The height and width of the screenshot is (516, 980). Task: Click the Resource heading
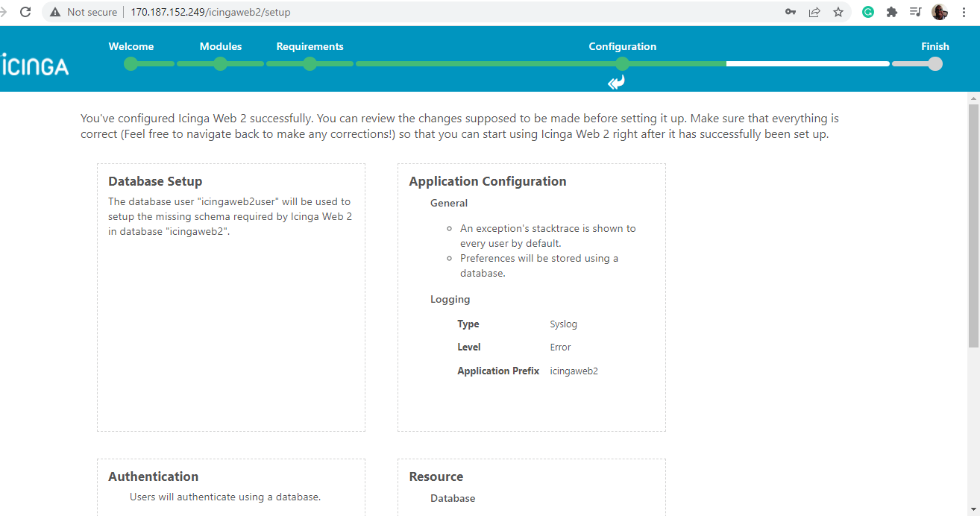pyautogui.click(x=436, y=476)
